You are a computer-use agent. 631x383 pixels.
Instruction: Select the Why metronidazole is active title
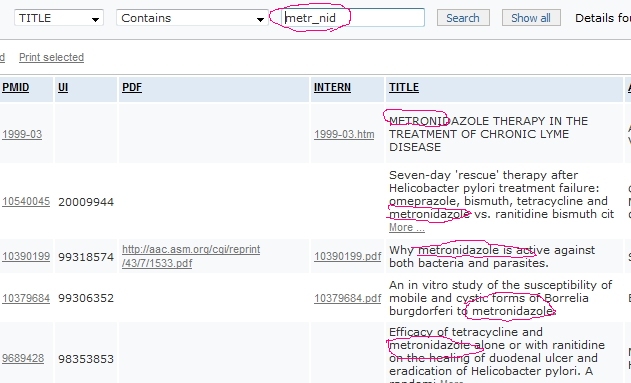click(x=492, y=256)
